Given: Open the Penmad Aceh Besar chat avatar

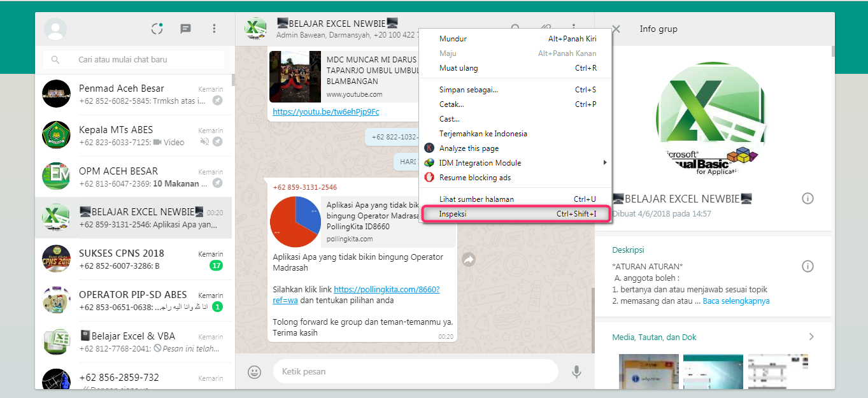Looking at the screenshot, I should pos(56,94).
